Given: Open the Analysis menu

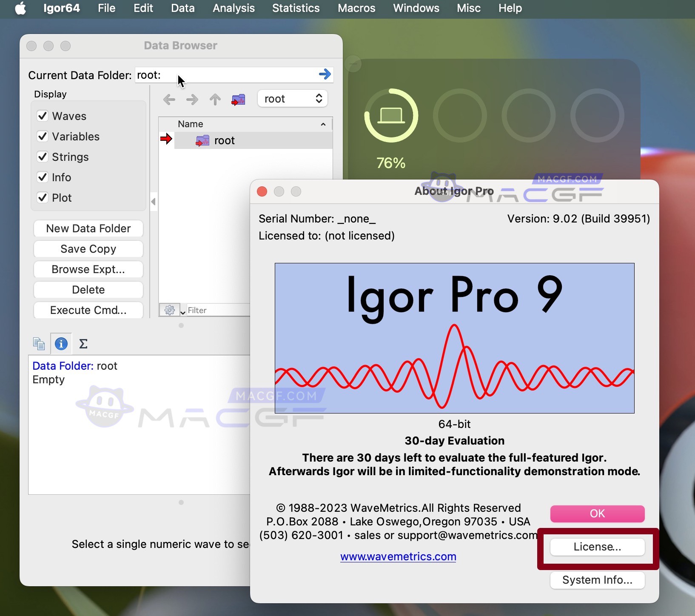Looking at the screenshot, I should [233, 8].
